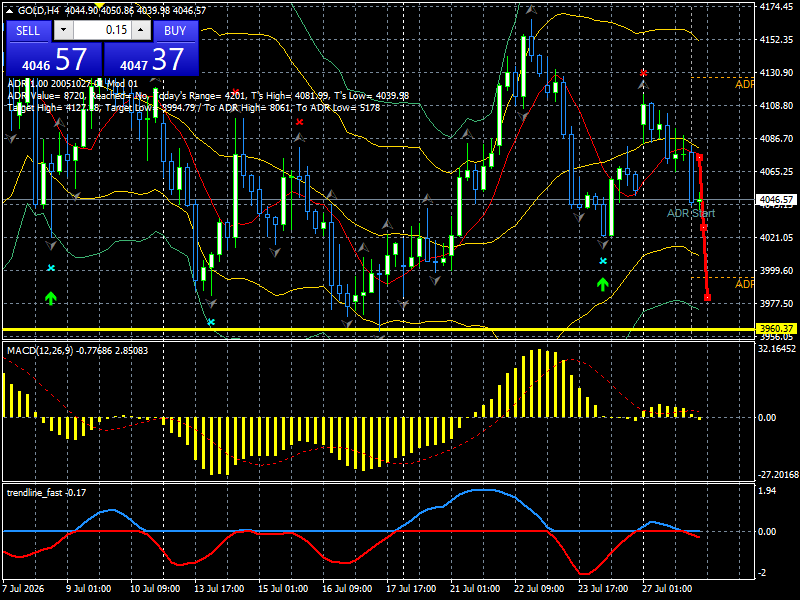Click the cyan cross above the 7 Jul green arrow
800x600 pixels.
click(51, 268)
